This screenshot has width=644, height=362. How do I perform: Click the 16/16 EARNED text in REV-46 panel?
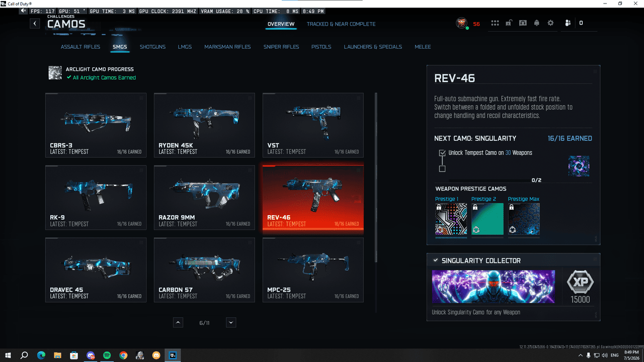570,138
